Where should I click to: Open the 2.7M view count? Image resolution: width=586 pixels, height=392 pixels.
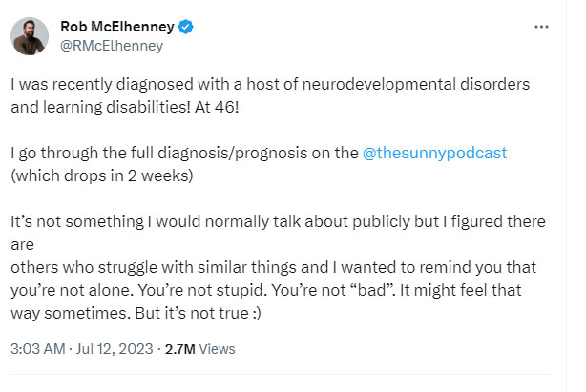tap(180, 349)
